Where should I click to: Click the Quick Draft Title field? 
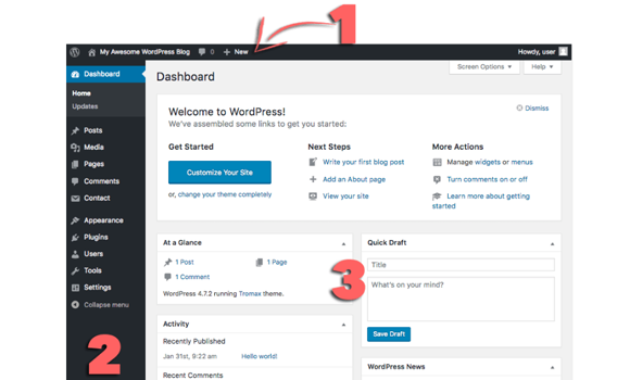(461, 265)
